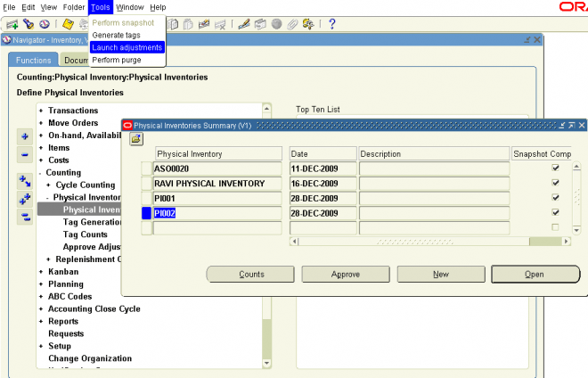Select Tag Counts in Navigator tree

pyautogui.click(x=86, y=234)
